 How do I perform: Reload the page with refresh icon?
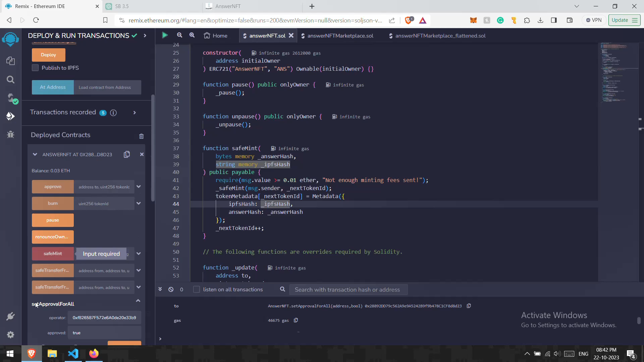point(36,20)
